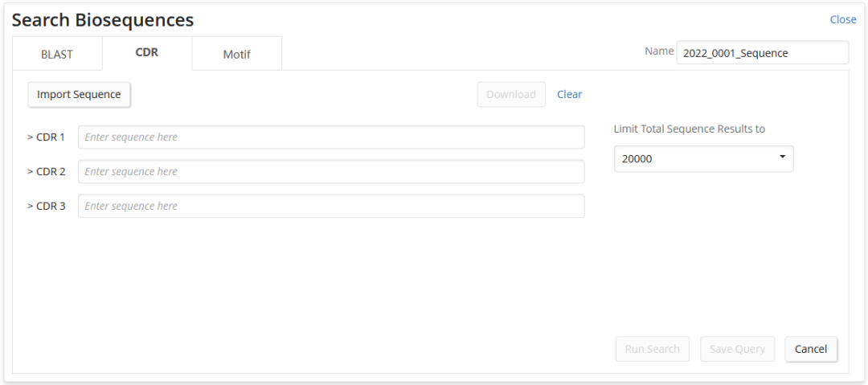Click the Close link at top right

(x=843, y=19)
